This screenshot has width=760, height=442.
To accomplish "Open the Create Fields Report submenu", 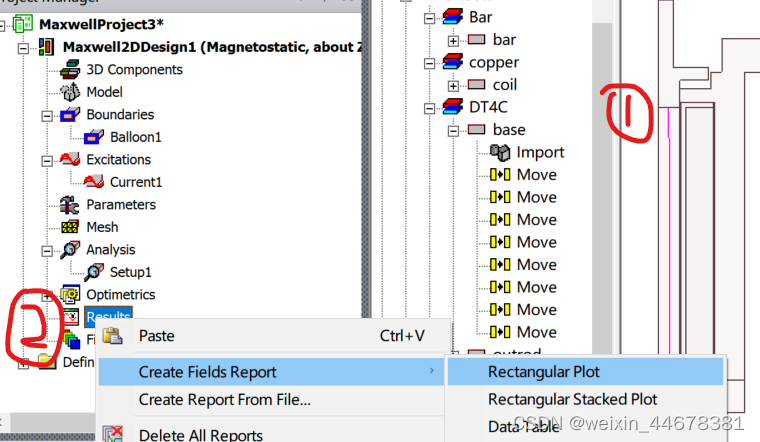I will pyautogui.click(x=271, y=372).
